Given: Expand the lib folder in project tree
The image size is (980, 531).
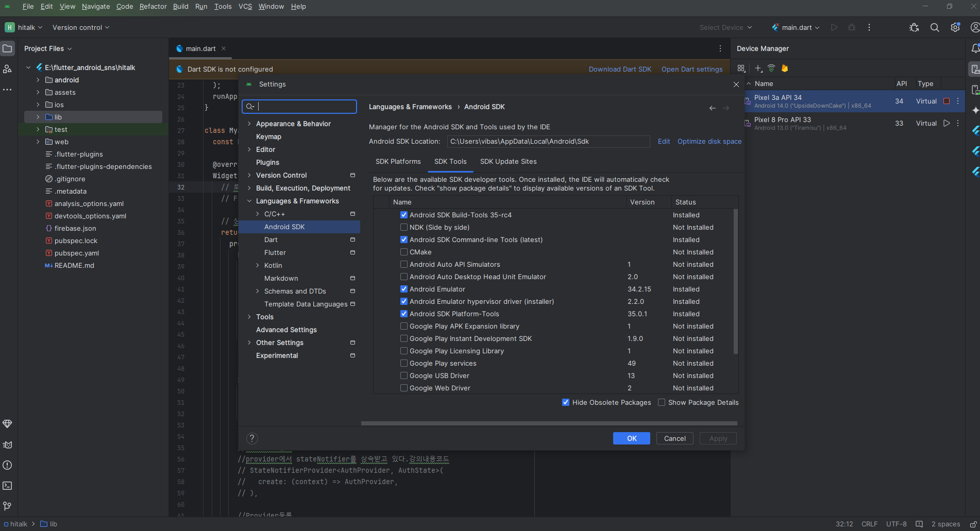Looking at the screenshot, I should 38,117.
